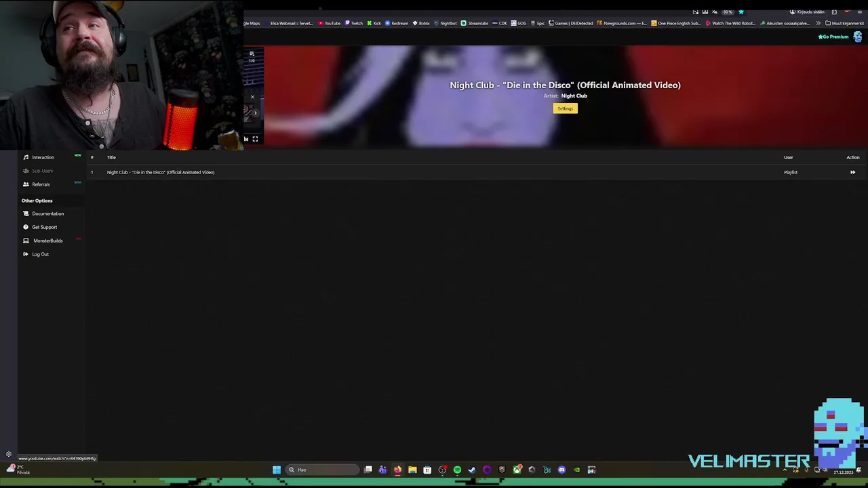Log out via Log Out item
868x488 pixels.
click(40, 254)
